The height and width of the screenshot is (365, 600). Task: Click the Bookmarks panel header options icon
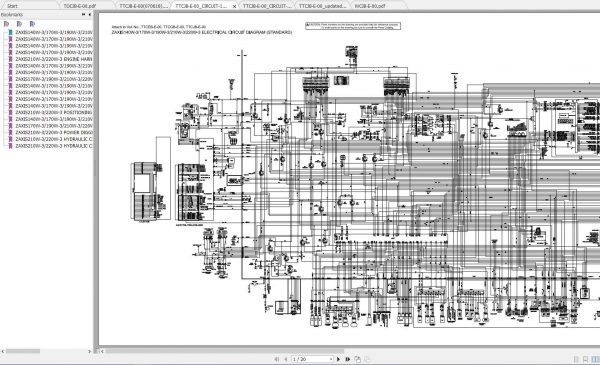(83, 15)
